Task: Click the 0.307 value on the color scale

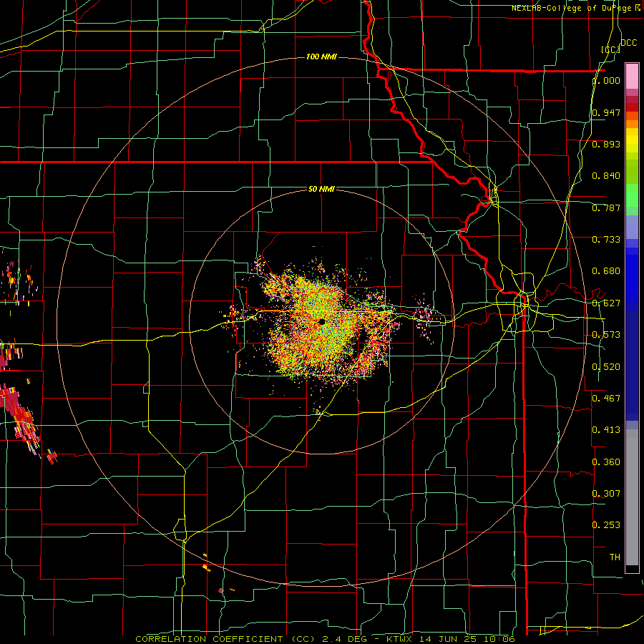Action: [x=607, y=494]
